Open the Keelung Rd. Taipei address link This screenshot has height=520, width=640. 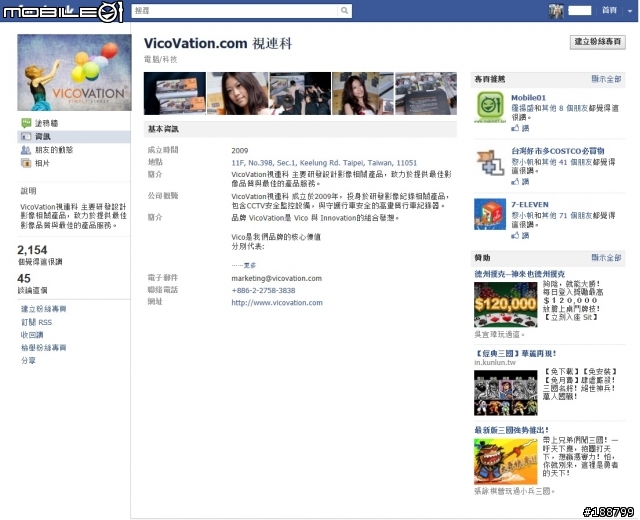tap(324, 163)
